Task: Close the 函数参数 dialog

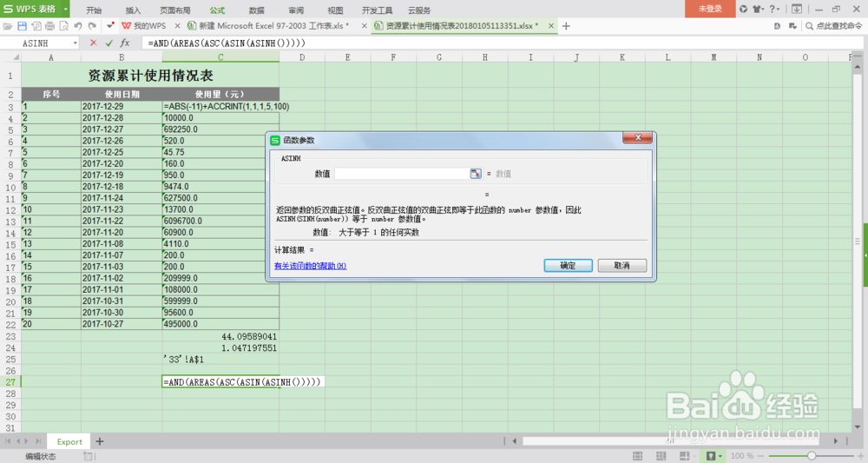Action: [x=638, y=137]
